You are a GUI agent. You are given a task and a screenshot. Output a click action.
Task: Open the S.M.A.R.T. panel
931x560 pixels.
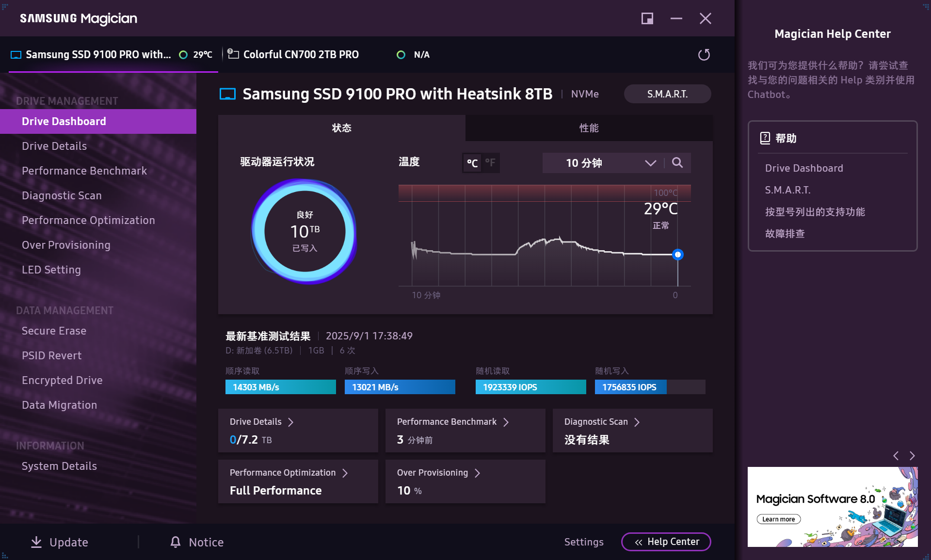(x=667, y=94)
